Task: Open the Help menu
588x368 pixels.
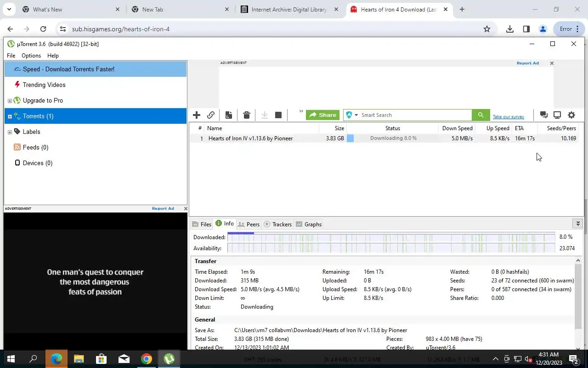Action: [53, 55]
